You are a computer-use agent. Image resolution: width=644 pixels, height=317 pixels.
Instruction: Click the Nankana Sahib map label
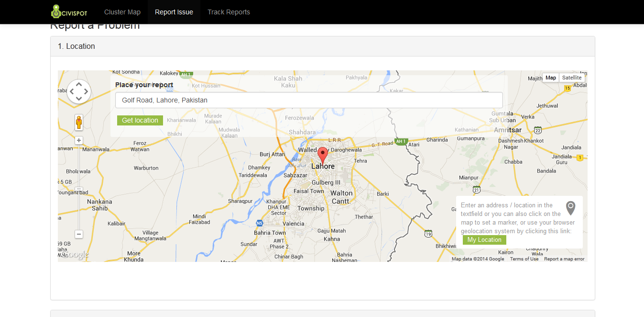point(99,205)
